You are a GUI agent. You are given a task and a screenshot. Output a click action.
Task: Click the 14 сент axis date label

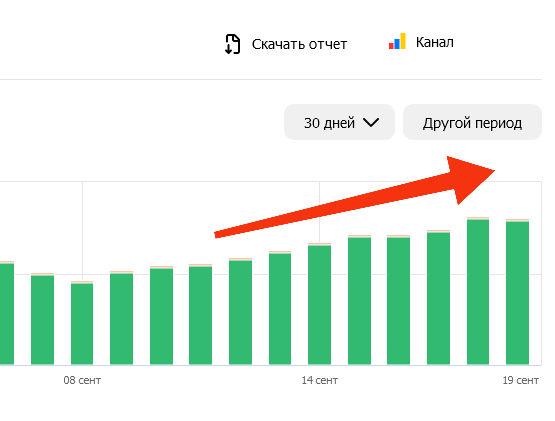(x=319, y=380)
